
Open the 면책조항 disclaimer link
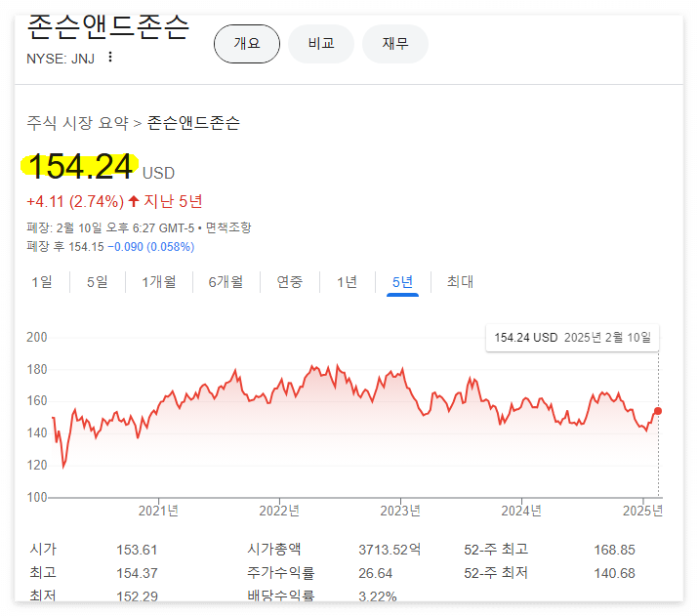228,227
